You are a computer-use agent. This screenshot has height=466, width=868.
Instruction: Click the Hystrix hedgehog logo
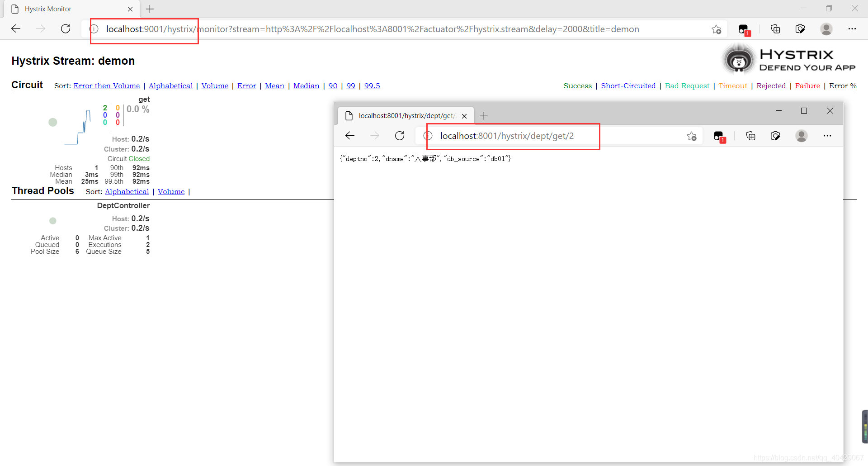tap(739, 60)
